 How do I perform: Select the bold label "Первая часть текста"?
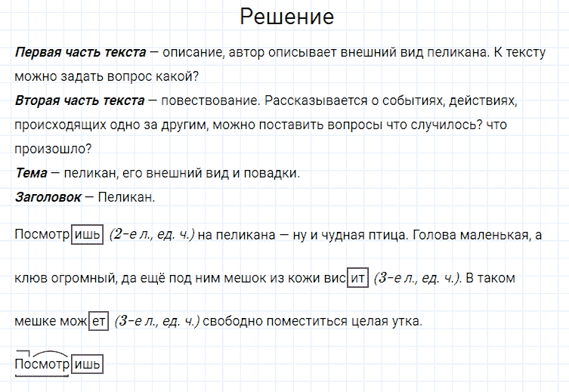click(80, 54)
